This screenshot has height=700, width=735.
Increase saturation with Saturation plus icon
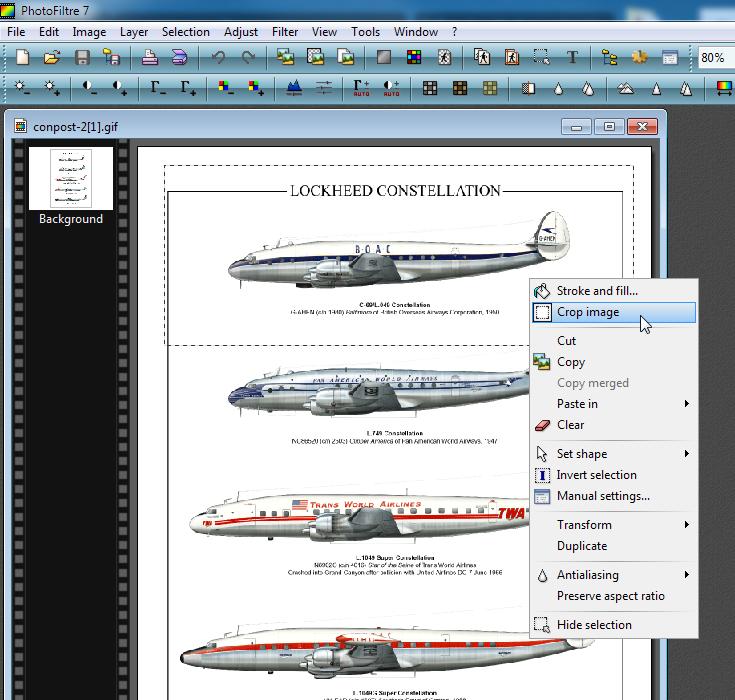[256, 88]
